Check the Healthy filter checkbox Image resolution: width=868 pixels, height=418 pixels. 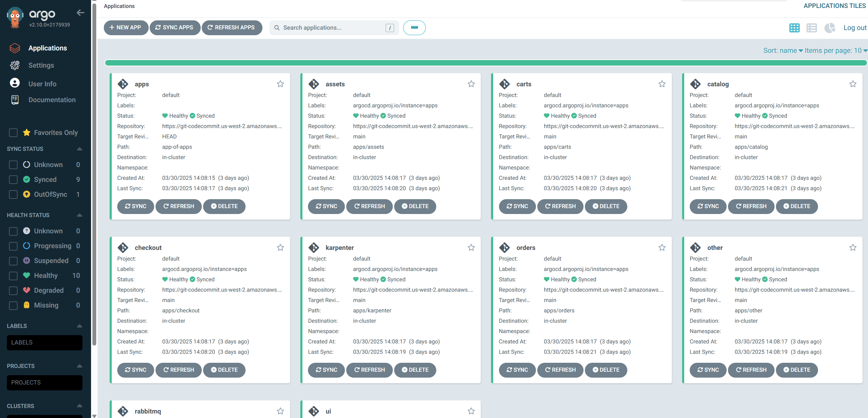(x=13, y=275)
